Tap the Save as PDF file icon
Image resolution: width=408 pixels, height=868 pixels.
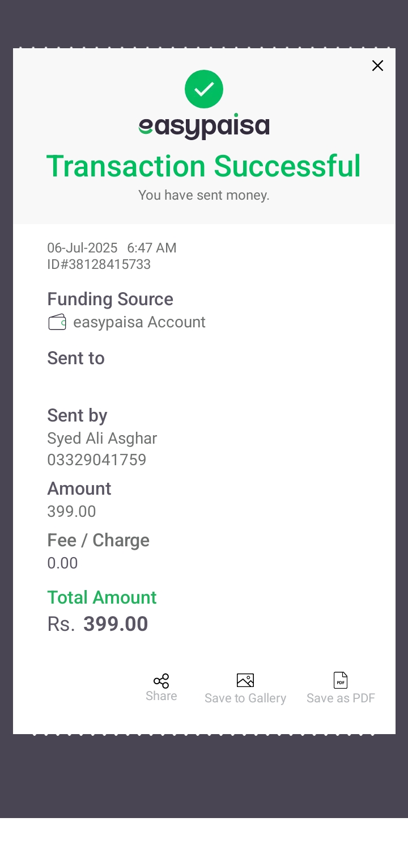point(341,680)
